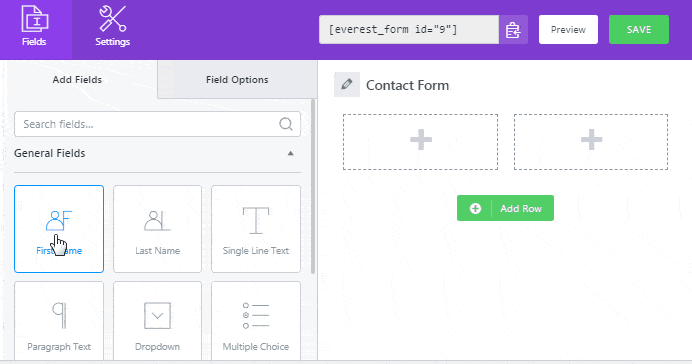Add a Multiple Choice field
The height and width of the screenshot is (364, 692).
[256, 322]
